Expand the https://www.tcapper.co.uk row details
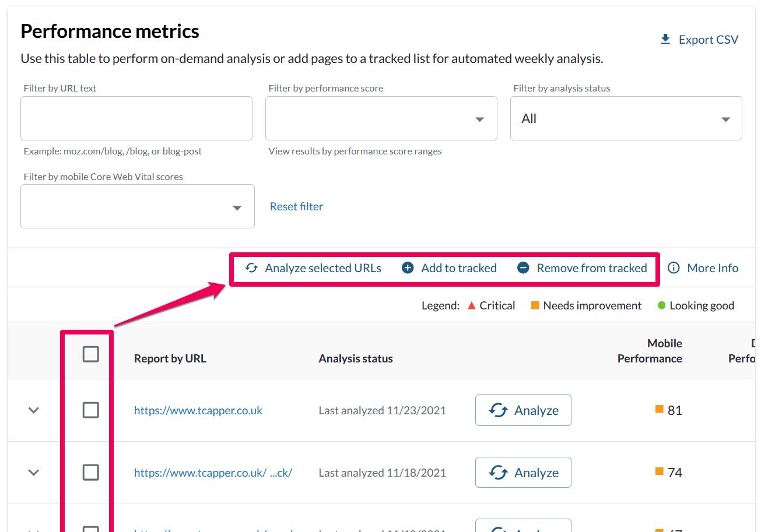 tap(34, 410)
